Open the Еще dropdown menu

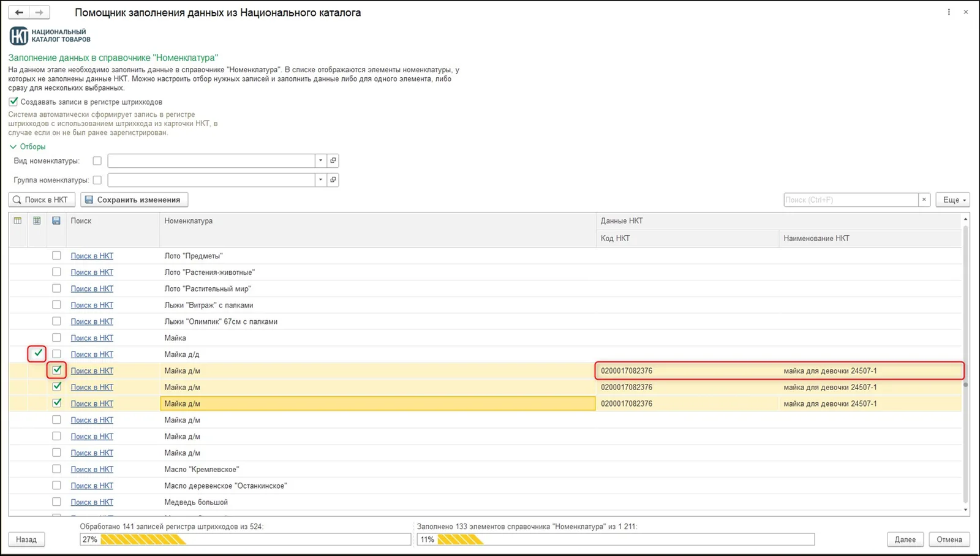[952, 200]
